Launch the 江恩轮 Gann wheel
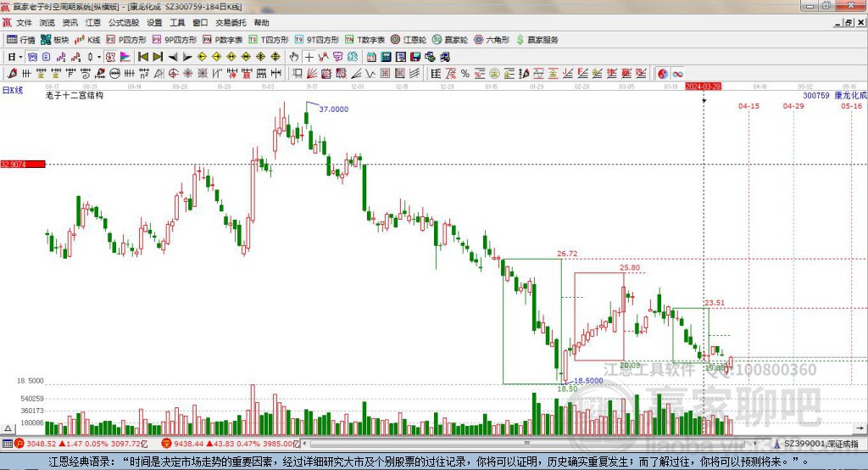The width and height of the screenshot is (868, 470). [x=409, y=40]
